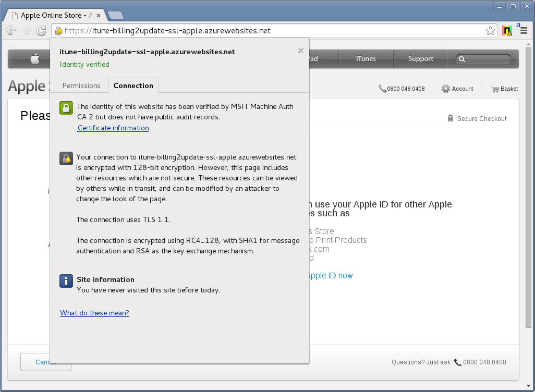Click the 'Identity verified' status text

pyautogui.click(x=84, y=65)
